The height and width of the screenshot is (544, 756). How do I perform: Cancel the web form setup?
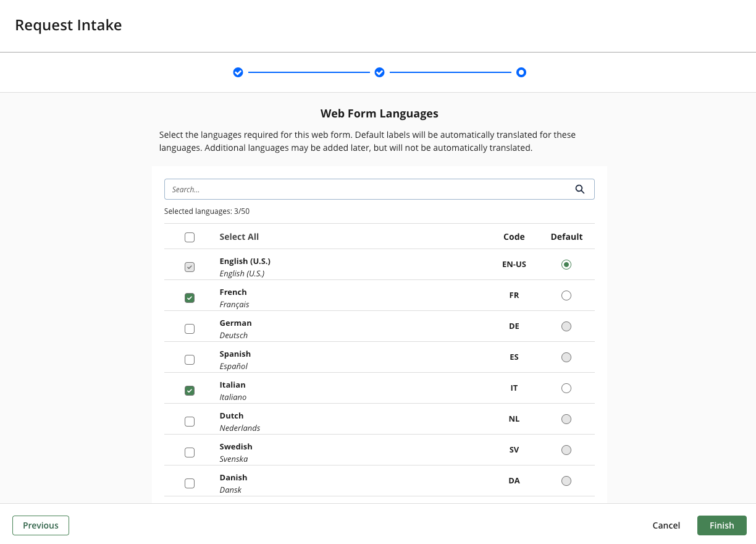click(x=666, y=525)
